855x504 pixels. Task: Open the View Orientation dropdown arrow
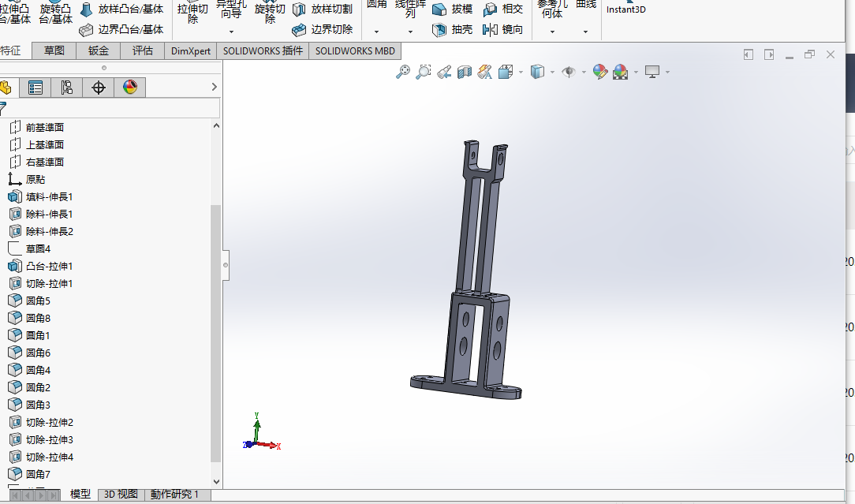[x=521, y=73]
